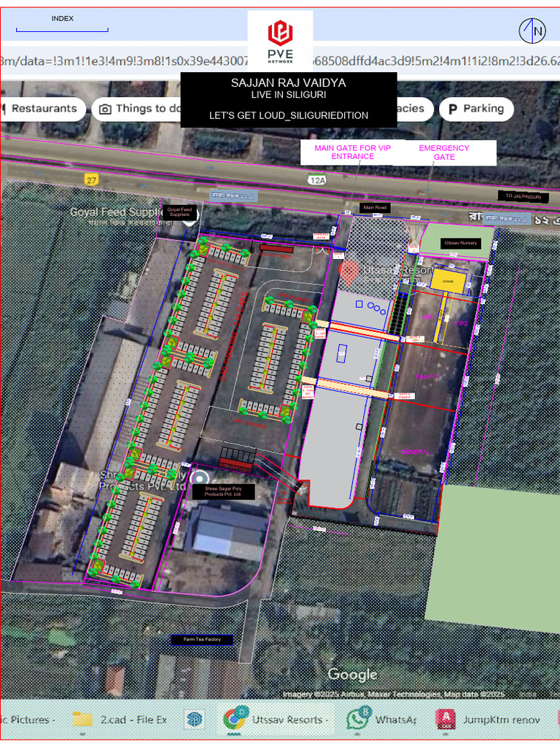The width and height of the screenshot is (560, 747).
Task: Click the imagery copyright attribution text
Action: coord(393,694)
